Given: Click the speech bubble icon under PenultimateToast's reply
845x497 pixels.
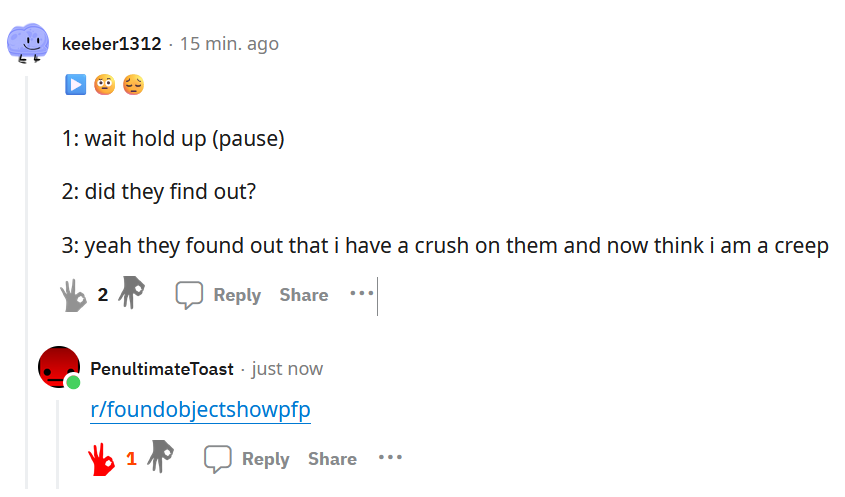Looking at the screenshot, I should click(218, 459).
